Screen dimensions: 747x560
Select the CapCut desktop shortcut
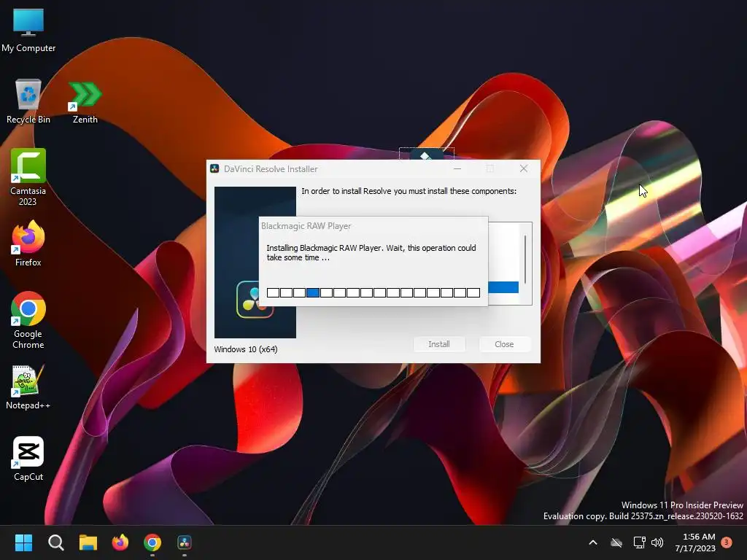[28, 458]
